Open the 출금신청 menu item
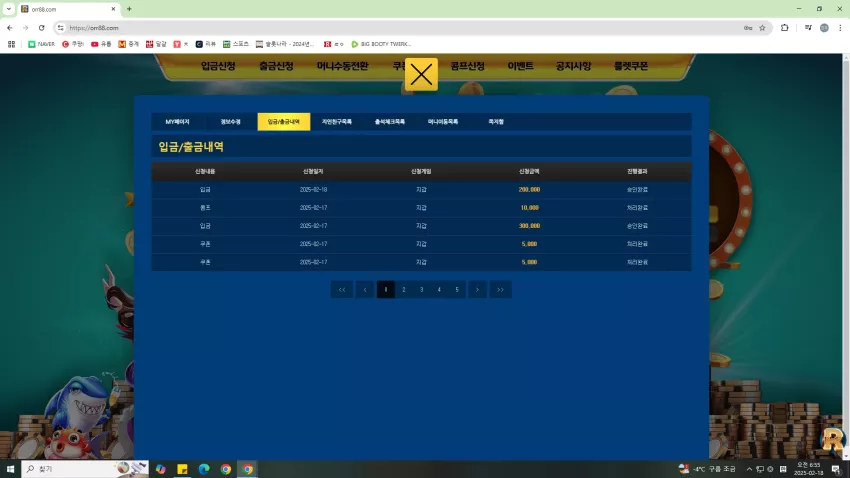 tap(276, 66)
